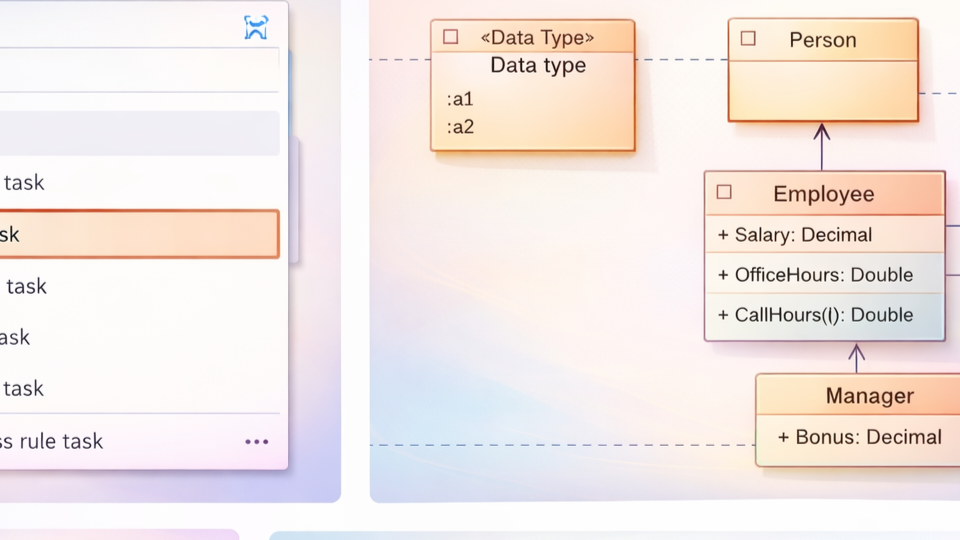The width and height of the screenshot is (960, 540).
Task: Click the inheritance arrowhead pointing to Employee
Action: (x=856, y=351)
